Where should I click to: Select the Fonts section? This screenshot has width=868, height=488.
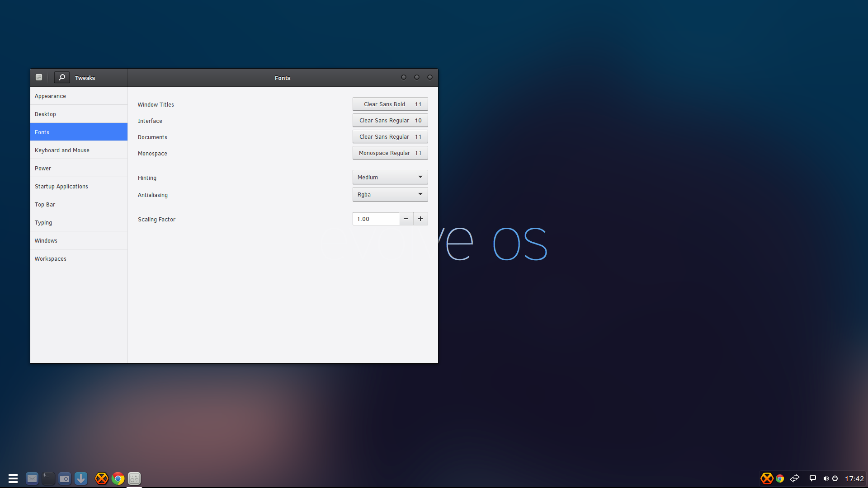[x=79, y=132]
